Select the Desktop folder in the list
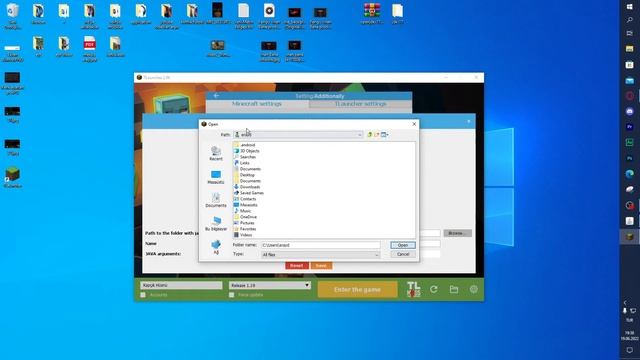640x360 pixels. tap(244, 175)
